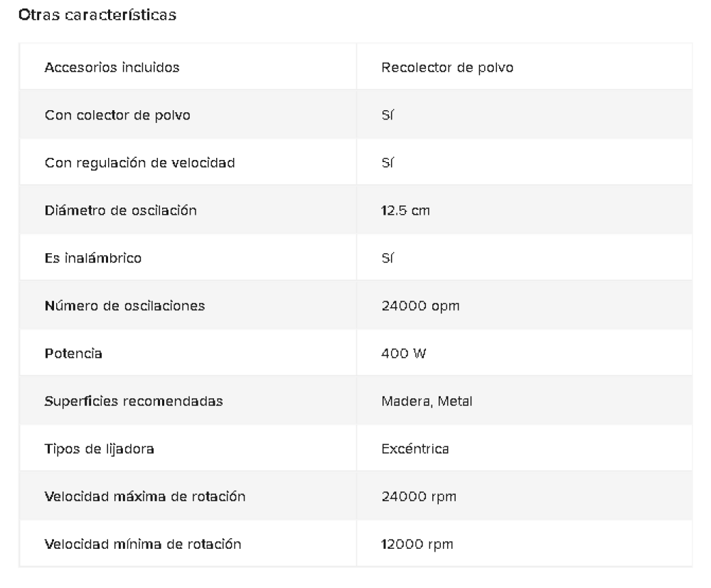Click the "12000 rpm" minimum speed value

click(417, 544)
